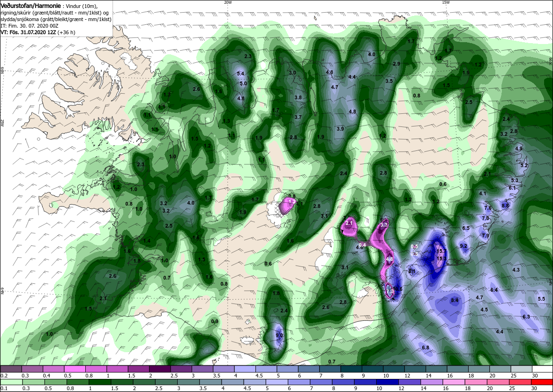
Task: Click the 20W longitude label
Action: [228, 2]
